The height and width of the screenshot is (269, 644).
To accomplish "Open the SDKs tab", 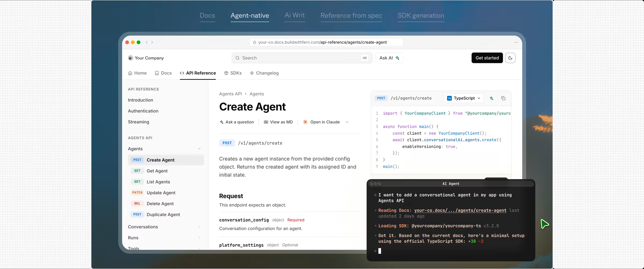I will click(x=233, y=73).
